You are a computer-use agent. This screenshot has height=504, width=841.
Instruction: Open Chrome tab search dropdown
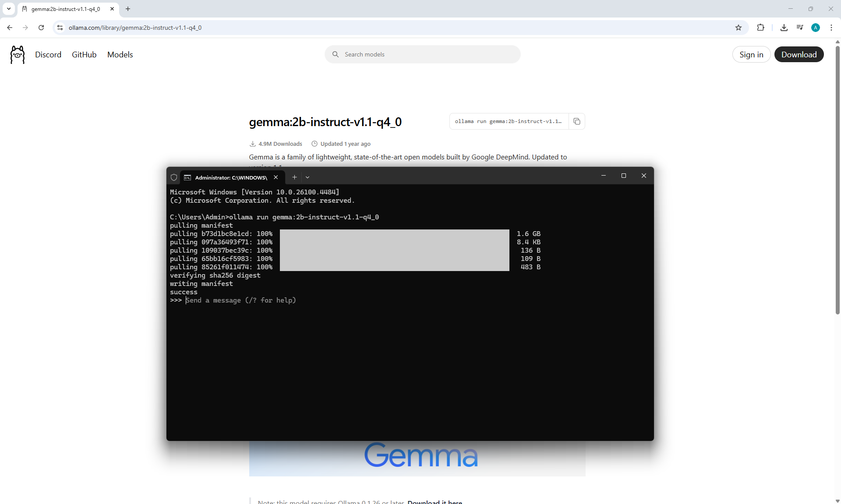(x=8, y=9)
